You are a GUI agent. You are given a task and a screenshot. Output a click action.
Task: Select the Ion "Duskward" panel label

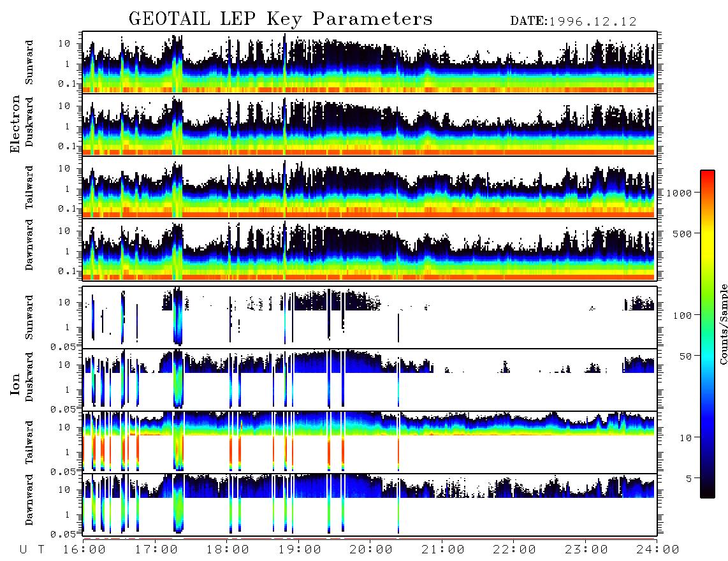click(x=29, y=377)
